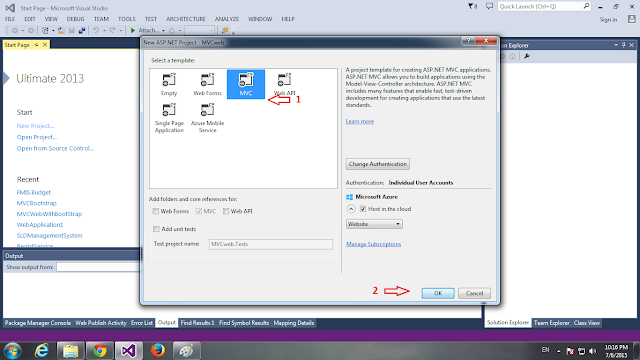Click the Home icon in Solution Explorer
640x360 pixels.
point(513,56)
